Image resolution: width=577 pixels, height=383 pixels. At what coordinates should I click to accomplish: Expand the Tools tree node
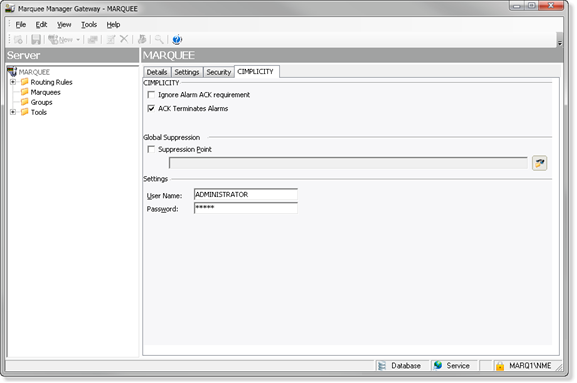(13, 112)
